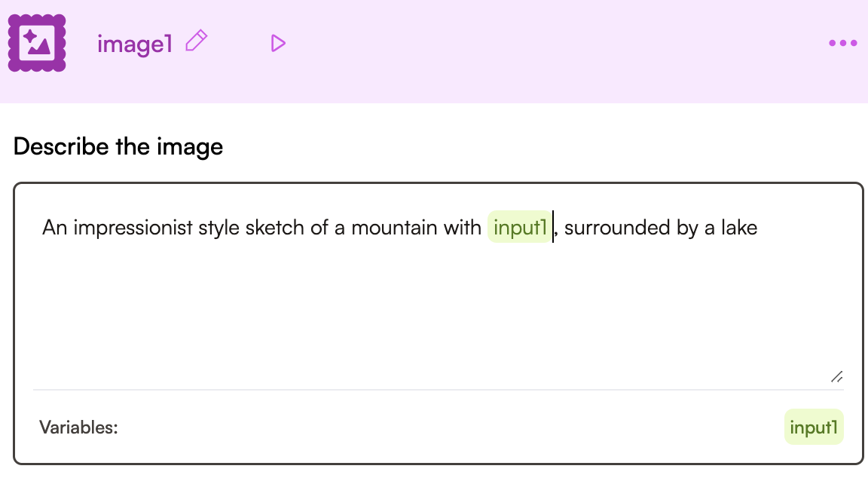868x478 pixels.
Task: Click the "Describe the image" heading
Action: (118, 146)
